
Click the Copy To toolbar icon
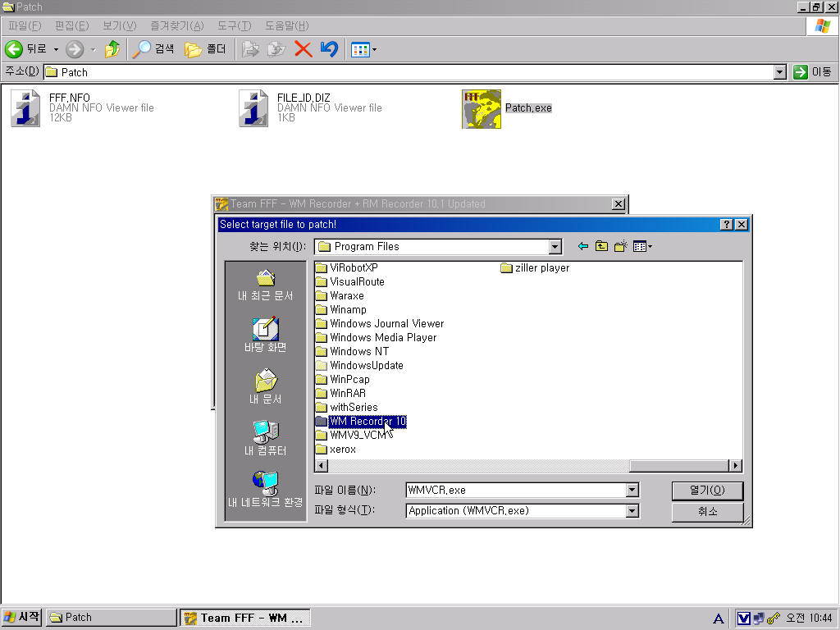[276, 49]
